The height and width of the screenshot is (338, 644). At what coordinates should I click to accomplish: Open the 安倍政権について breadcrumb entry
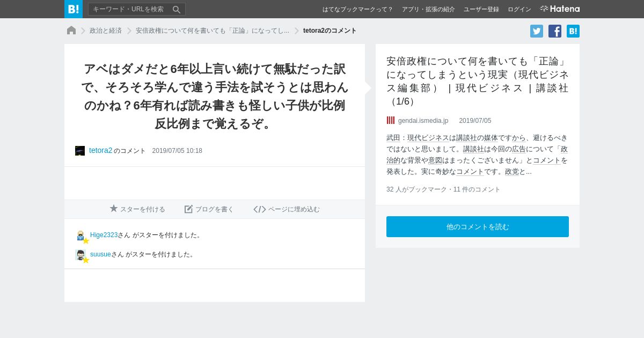[x=213, y=31]
